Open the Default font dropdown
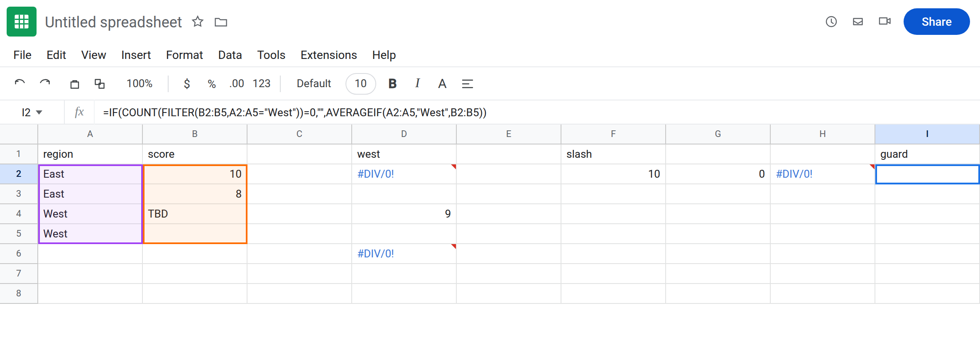Screen dimensions: 980x357 [x=314, y=84]
